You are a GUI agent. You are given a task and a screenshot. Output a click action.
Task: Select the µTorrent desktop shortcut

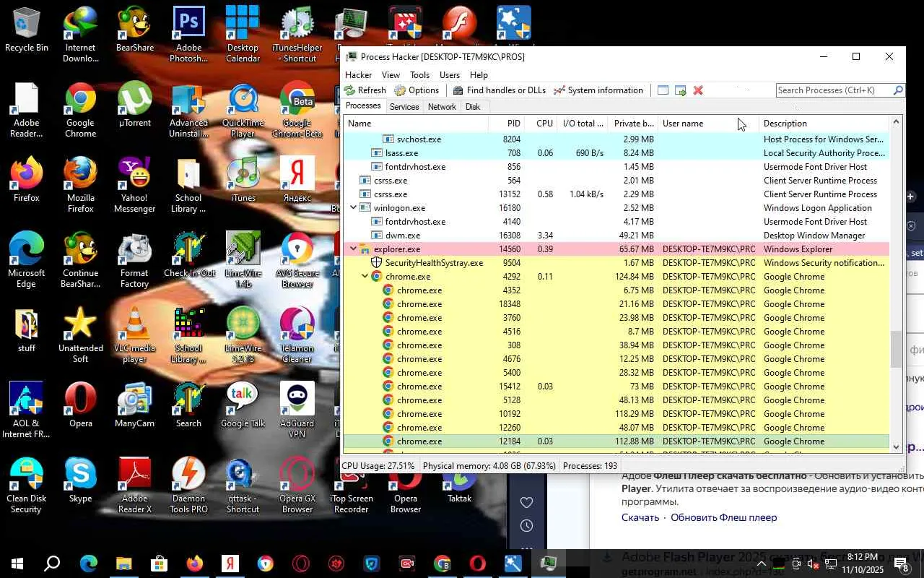(x=135, y=105)
